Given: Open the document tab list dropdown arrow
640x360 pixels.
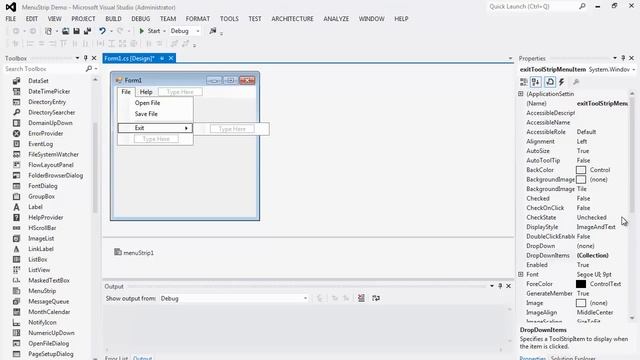Looking at the screenshot, I should click(510, 58).
